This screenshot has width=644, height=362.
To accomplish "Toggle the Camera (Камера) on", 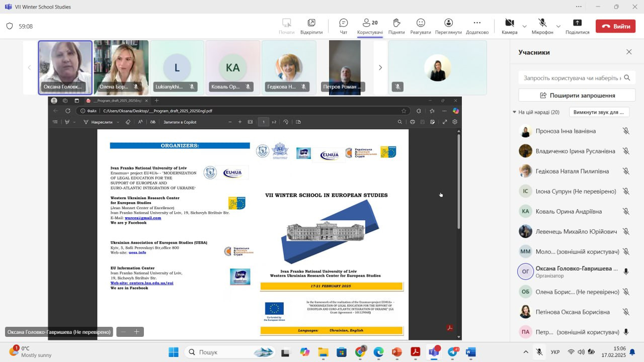I will click(x=509, y=26).
